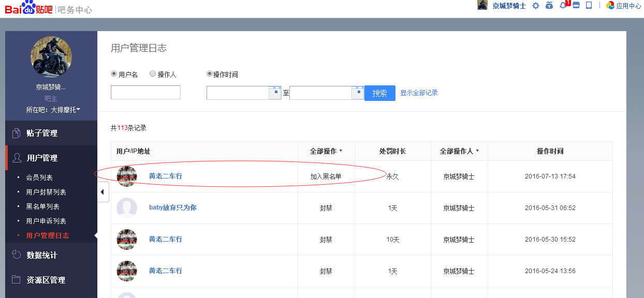Image resolution: width=644 pixels, height=298 pixels.
Task: Click the 搜索 search button
Action: point(379,93)
